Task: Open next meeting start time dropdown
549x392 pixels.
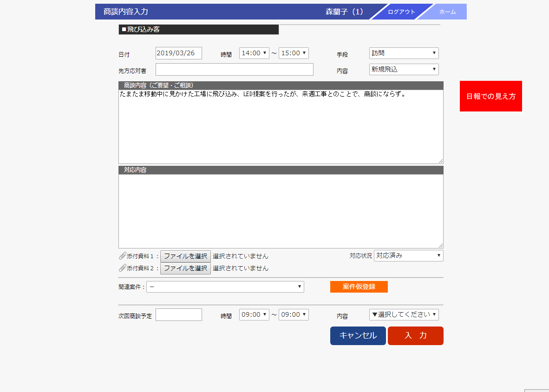Action: tap(254, 315)
